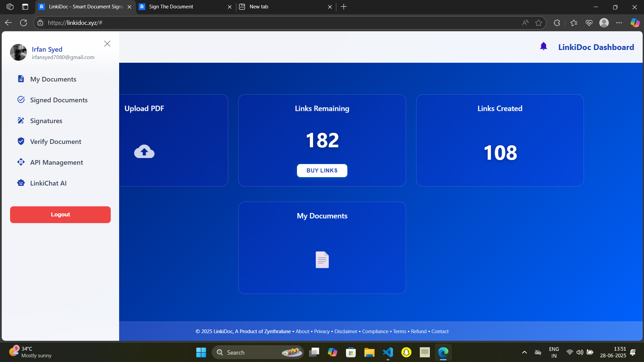Open API Management from the sidebar
The height and width of the screenshot is (362, 644).
[x=56, y=162]
